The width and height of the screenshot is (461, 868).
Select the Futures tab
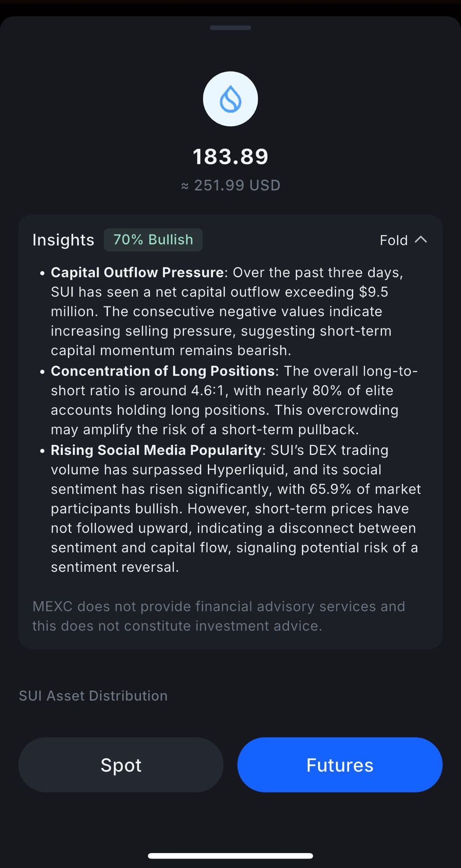tap(340, 765)
